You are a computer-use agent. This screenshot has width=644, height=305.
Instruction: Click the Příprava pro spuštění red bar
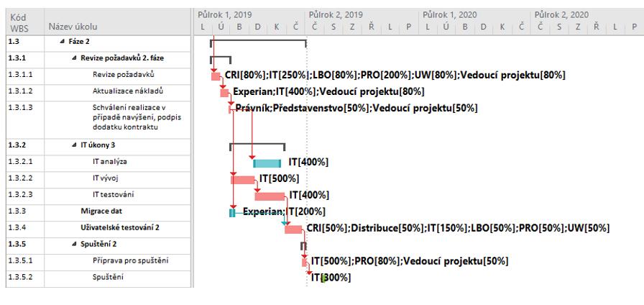tap(304, 262)
